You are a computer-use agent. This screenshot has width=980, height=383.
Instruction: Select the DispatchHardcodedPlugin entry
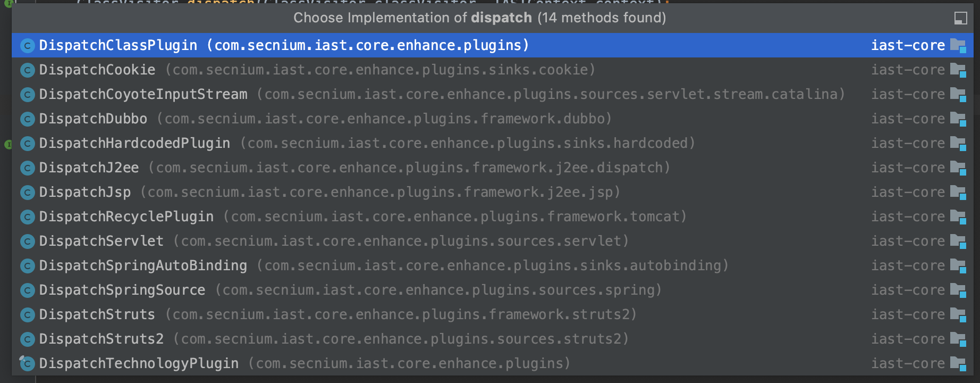coord(134,144)
